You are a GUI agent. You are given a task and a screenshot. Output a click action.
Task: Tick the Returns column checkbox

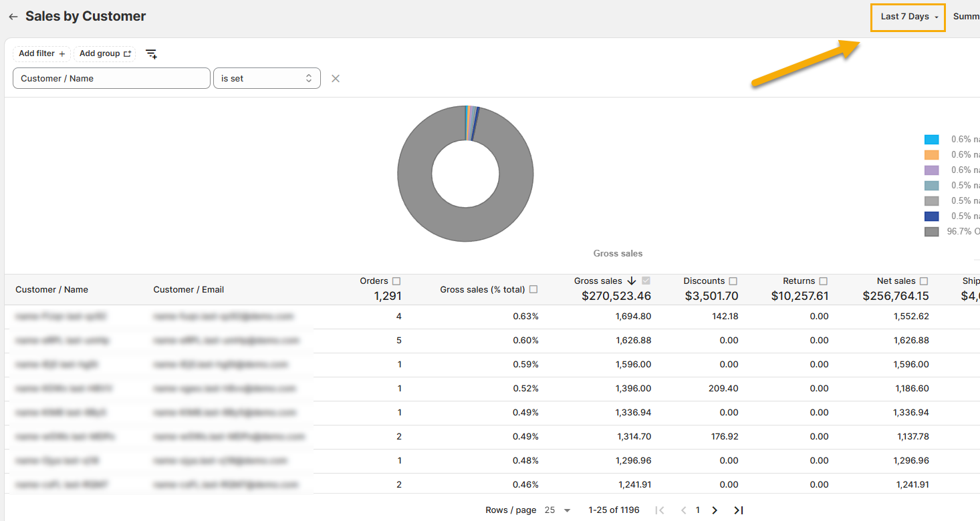(x=824, y=281)
